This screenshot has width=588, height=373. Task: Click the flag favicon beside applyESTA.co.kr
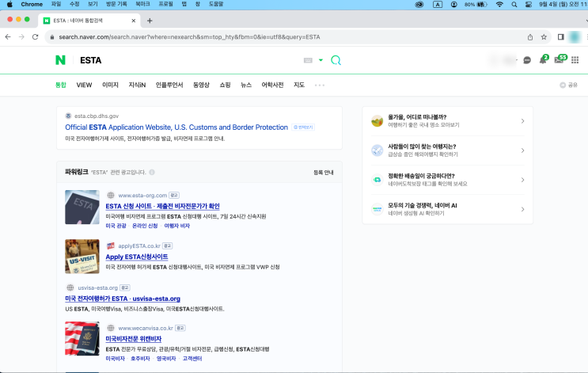click(x=111, y=245)
